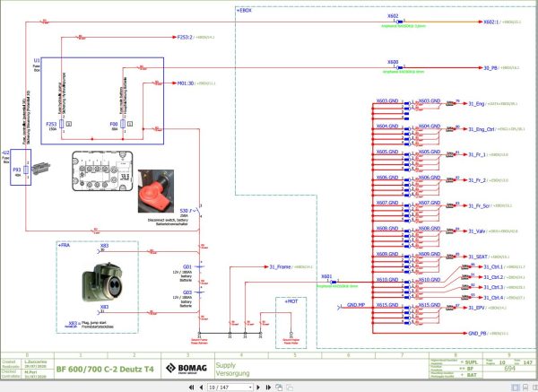Click the G01 battery label
The image size is (538, 392).
[187, 266]
